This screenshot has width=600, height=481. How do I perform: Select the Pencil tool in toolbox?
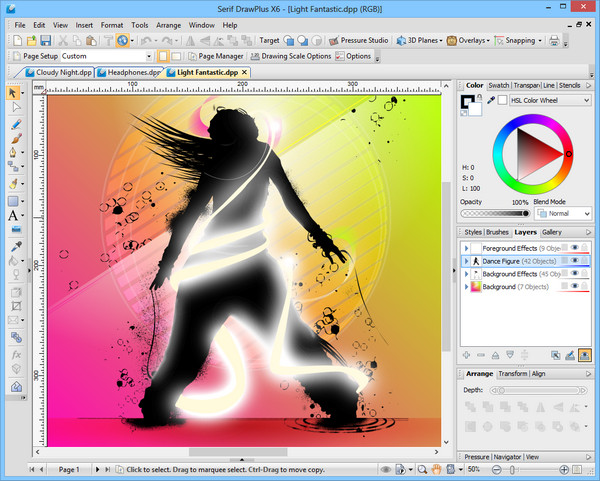[x=15, y=125]
